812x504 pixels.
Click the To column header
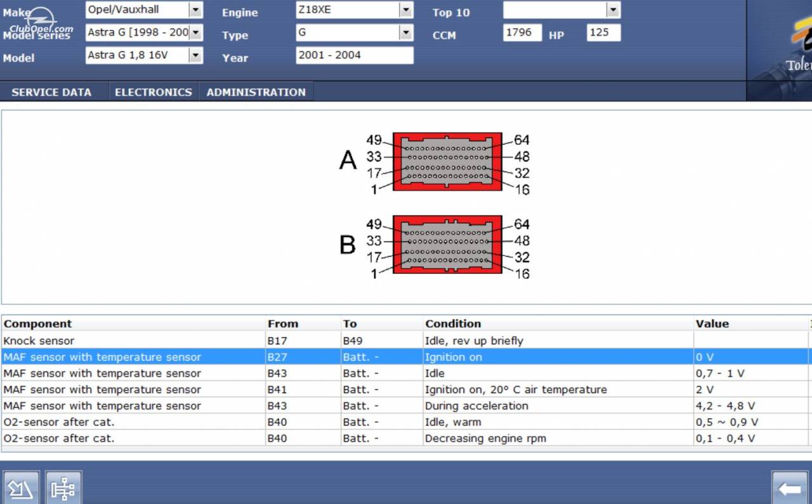(x=382, y=324)
